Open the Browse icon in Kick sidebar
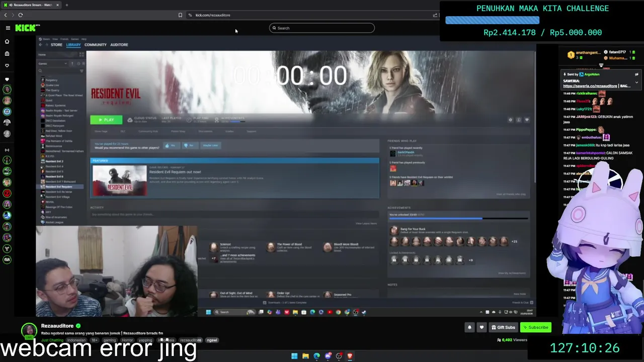644x362 pixels. click(7, 53)
